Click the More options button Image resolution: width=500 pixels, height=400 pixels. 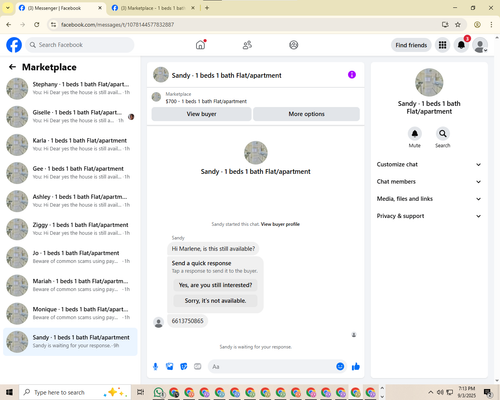[x=306, y=114]
